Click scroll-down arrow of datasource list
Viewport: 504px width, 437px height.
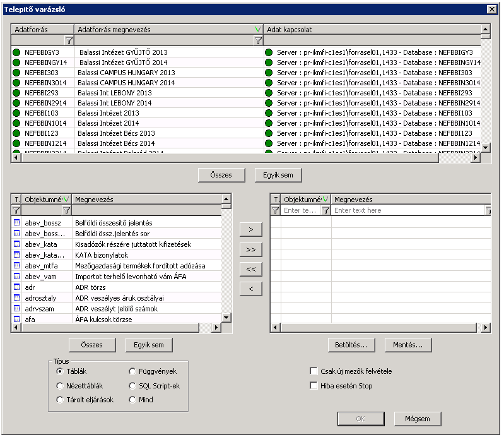pos(485,147)
